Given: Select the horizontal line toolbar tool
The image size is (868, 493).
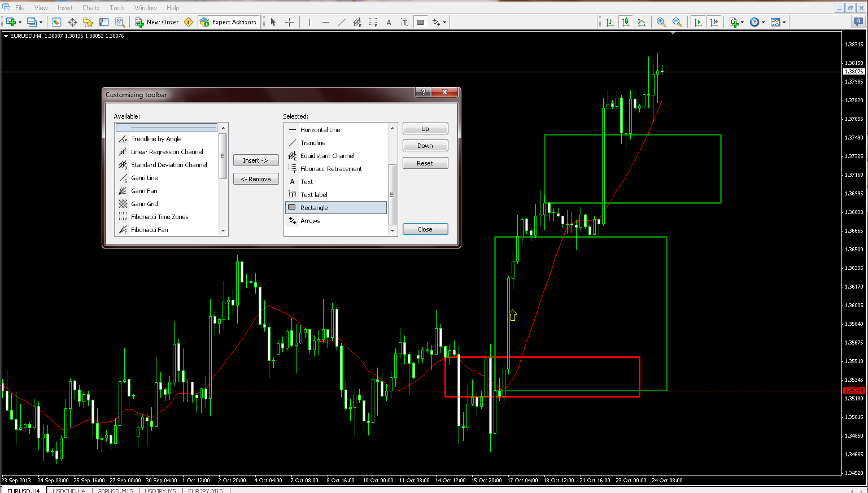Looking at the screenshot, I should click(325, 22).
